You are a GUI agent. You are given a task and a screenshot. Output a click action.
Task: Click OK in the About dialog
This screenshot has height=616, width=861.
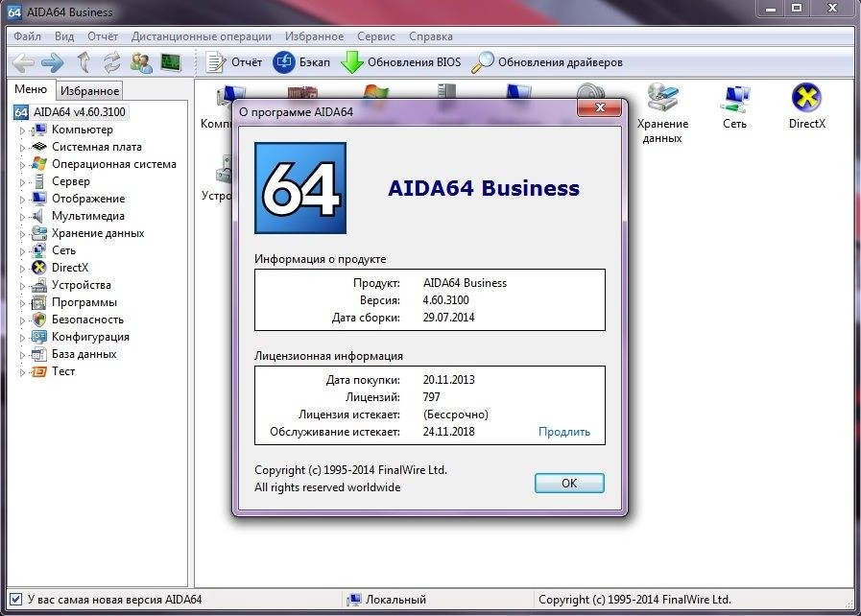point(569,484)
